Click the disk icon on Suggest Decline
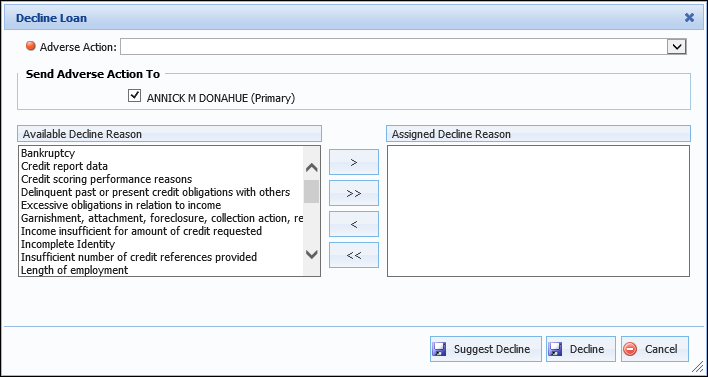The image size is (708, 377). [x=439, y=349]
